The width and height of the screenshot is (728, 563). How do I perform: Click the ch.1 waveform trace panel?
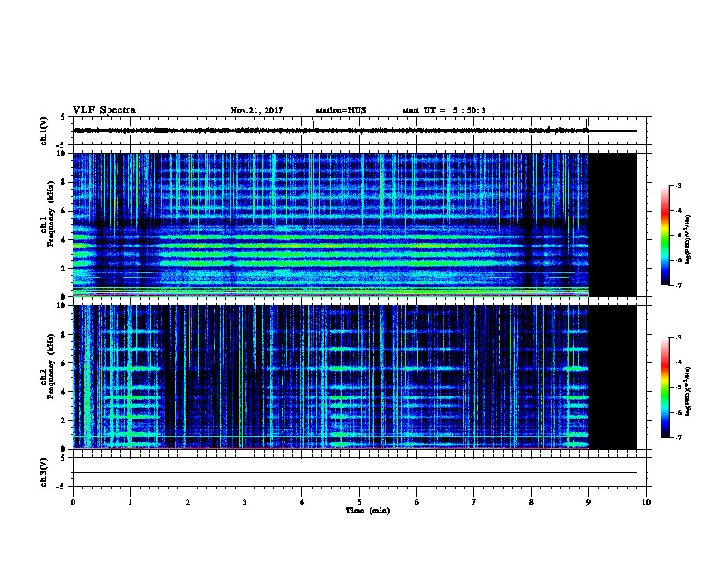[x=359, y=131]
